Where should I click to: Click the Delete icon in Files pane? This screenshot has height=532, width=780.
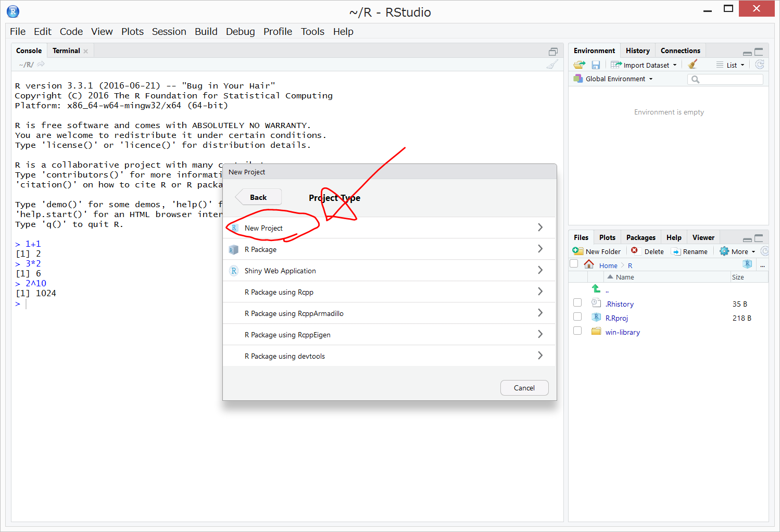point(634,251)
